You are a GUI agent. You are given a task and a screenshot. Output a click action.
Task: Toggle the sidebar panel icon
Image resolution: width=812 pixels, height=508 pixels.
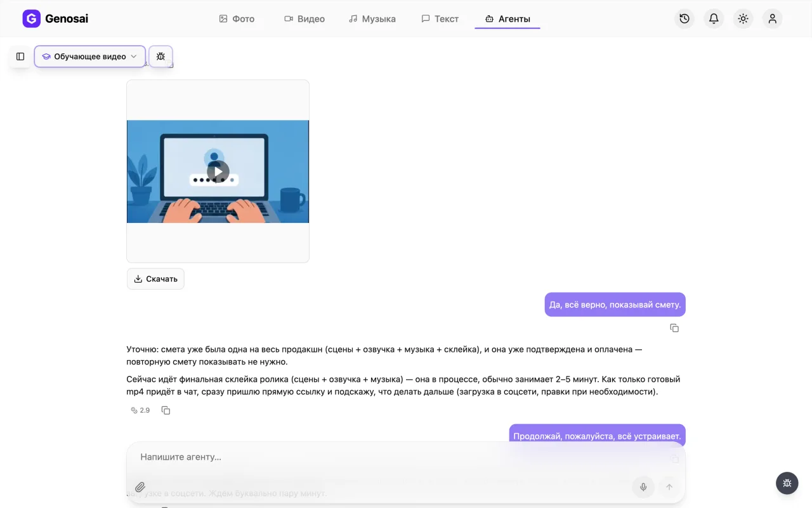pyautogui.click(x=20, y=57)
